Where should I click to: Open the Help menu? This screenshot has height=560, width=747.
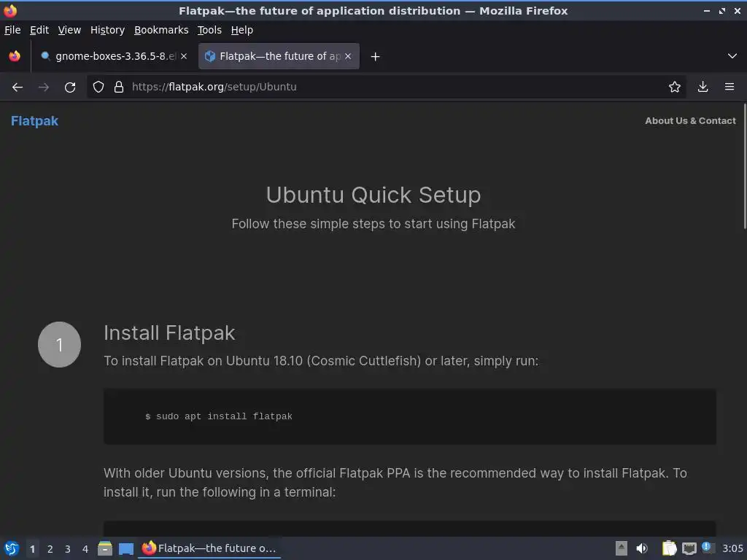tap(242, 30)
